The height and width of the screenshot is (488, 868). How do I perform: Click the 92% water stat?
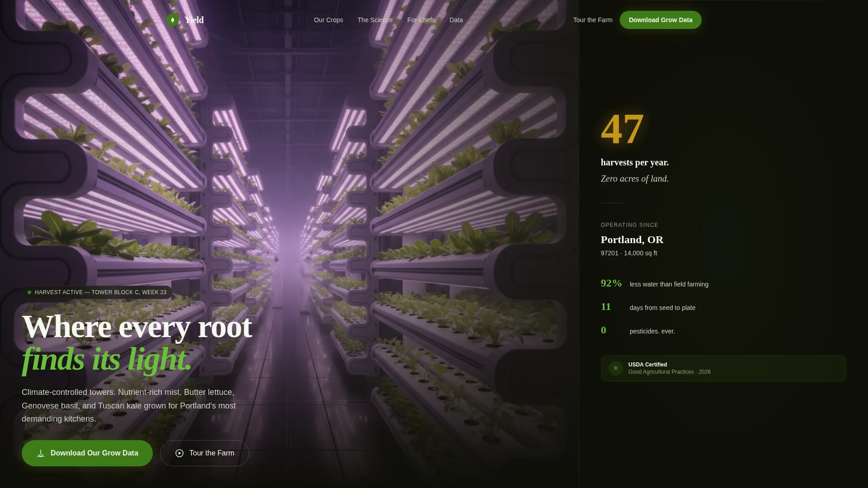(x=611, y=283)
